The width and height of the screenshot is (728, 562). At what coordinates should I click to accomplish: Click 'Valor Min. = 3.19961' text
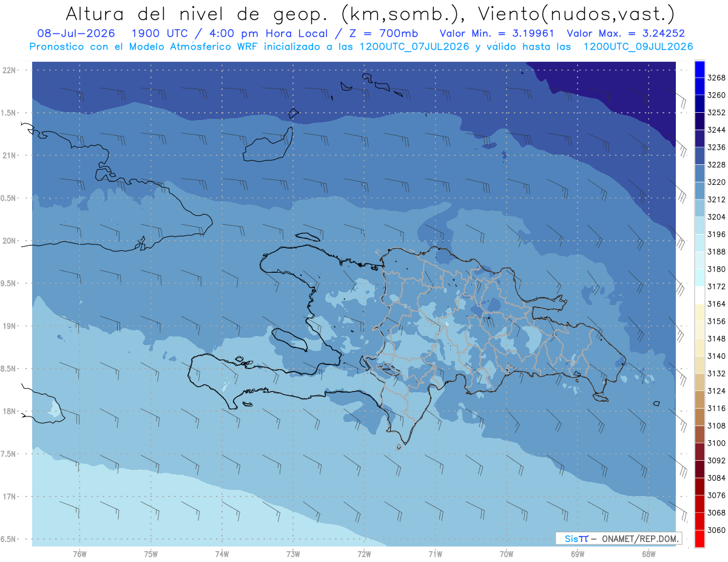497,33
